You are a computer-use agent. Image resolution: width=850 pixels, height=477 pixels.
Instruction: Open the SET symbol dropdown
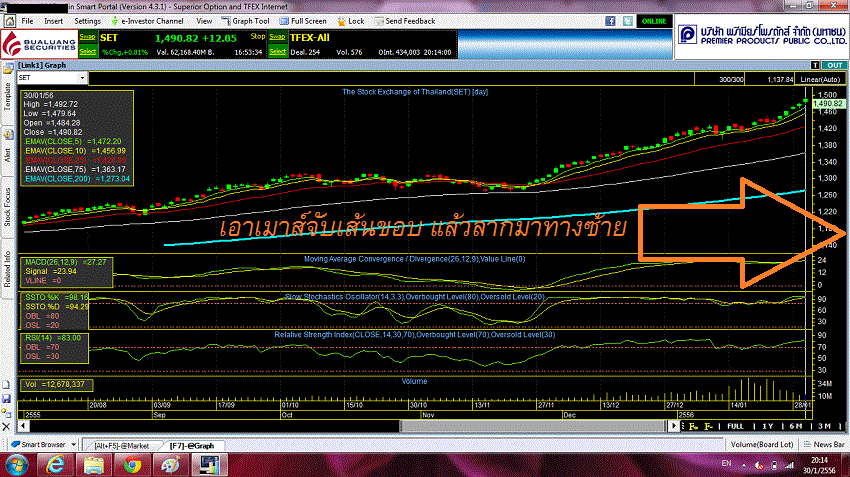(82, 78)
